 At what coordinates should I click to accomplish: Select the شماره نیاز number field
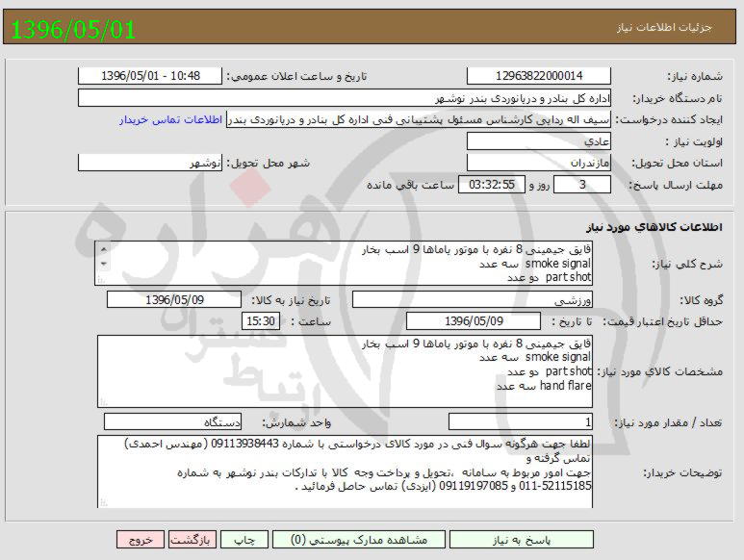click(x=538, y=76)
